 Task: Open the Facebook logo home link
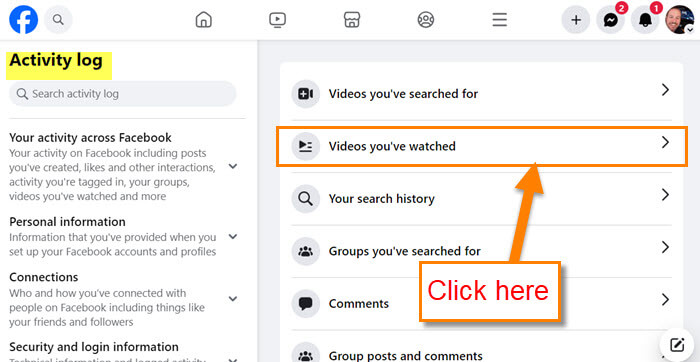click(24, 20)
